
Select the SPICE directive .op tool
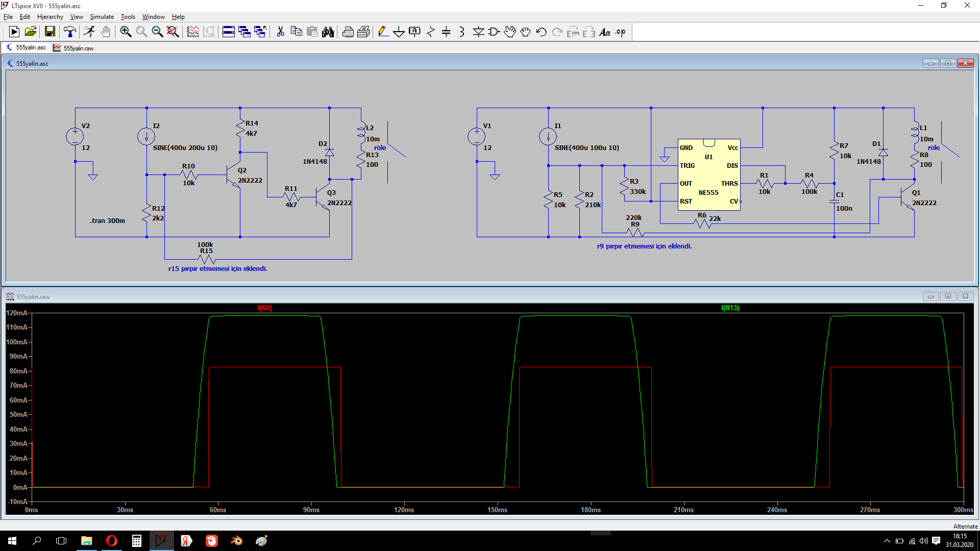pyautogui.click(x=620, y=32)
